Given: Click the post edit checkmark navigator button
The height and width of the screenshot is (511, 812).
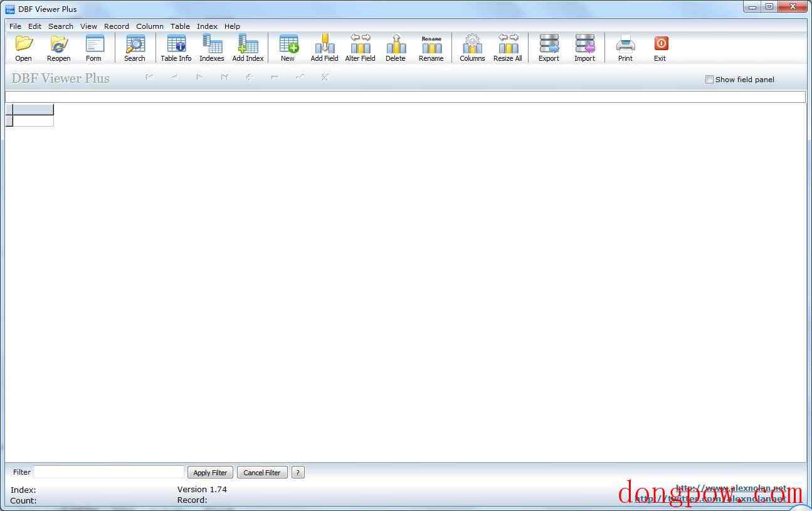Looking at the screenshot, I should coord(300,77).
